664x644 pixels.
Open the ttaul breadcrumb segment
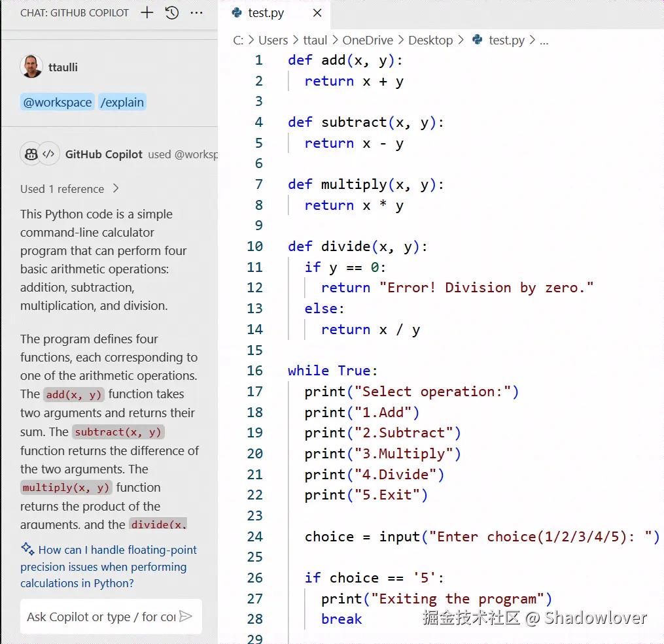point(315,40)
